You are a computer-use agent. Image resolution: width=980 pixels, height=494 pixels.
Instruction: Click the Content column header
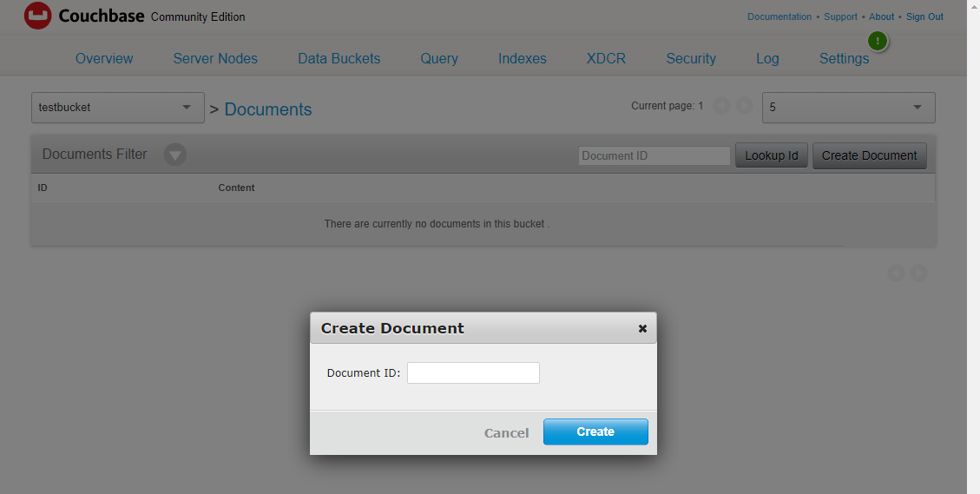[236, 188]
